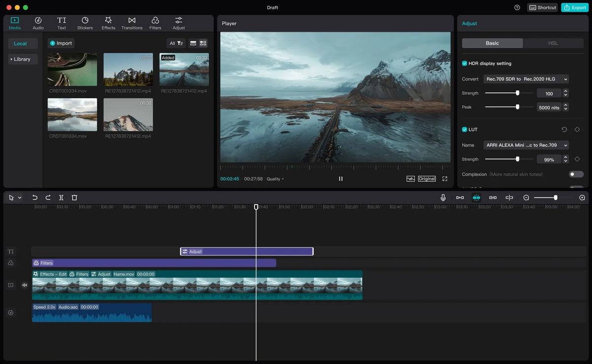Disable the LUT checkbox
The width and height of the screenshot is (592, 364).
point(464,129)
